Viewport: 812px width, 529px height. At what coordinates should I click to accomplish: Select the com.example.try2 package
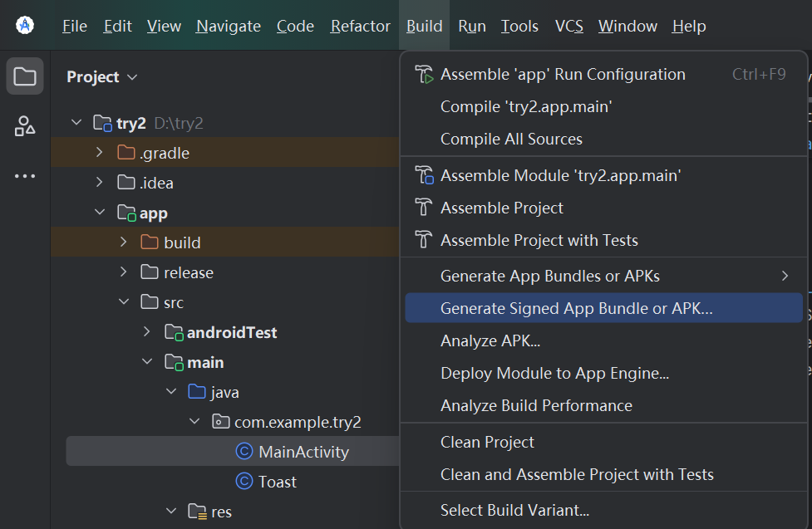click(297, 422)
